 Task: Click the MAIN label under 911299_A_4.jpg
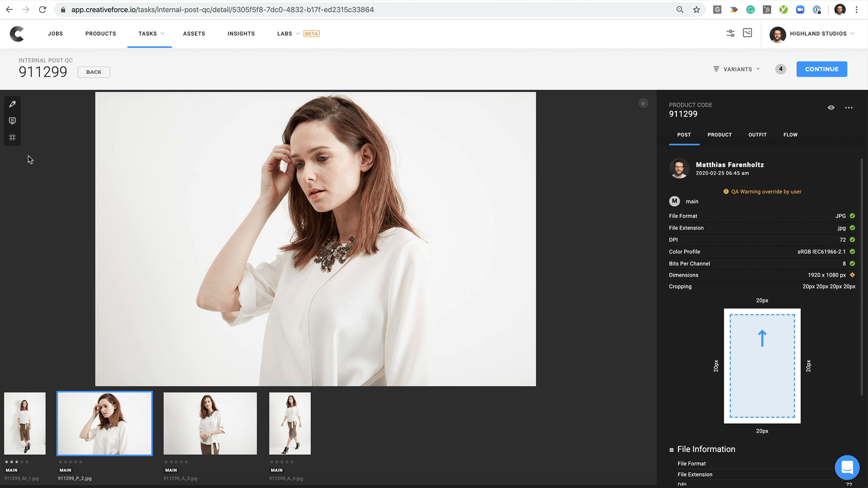click(277, 470)
